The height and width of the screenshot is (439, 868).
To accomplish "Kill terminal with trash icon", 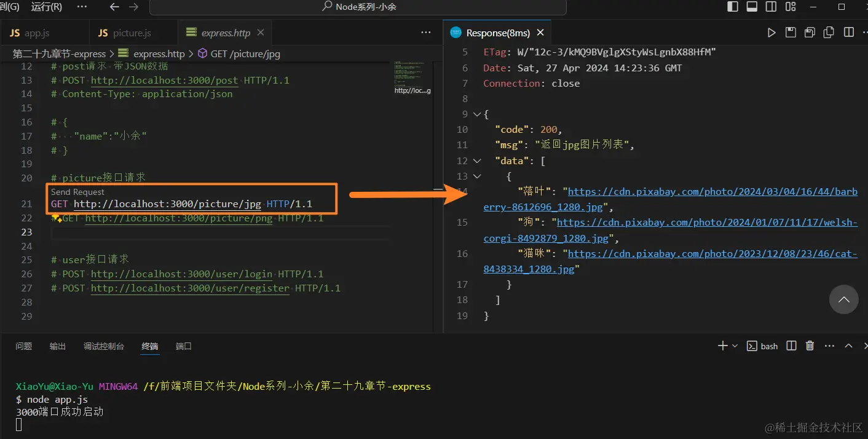I will [810, 346].
